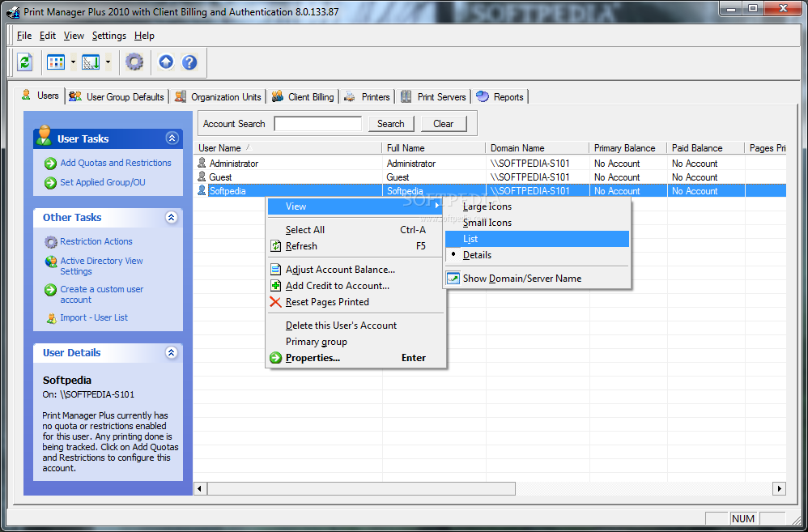Sort by the User Name column header

click(288, 148)
